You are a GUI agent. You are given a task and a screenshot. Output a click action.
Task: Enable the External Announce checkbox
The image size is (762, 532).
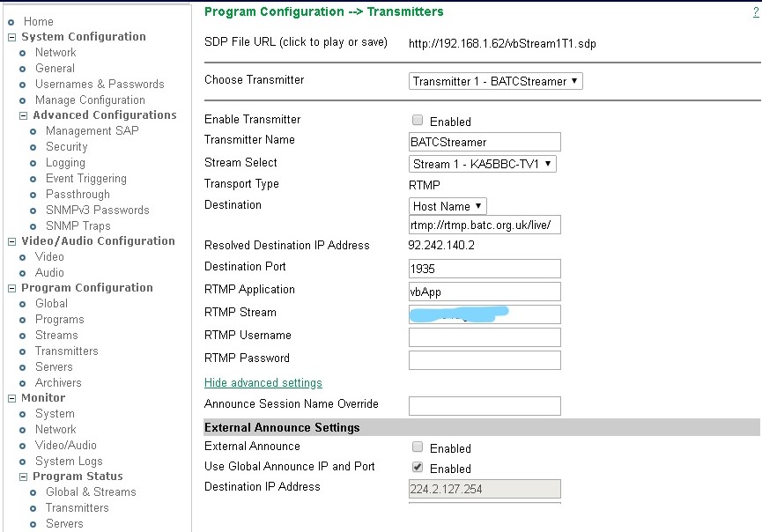[x=418, y=447]
